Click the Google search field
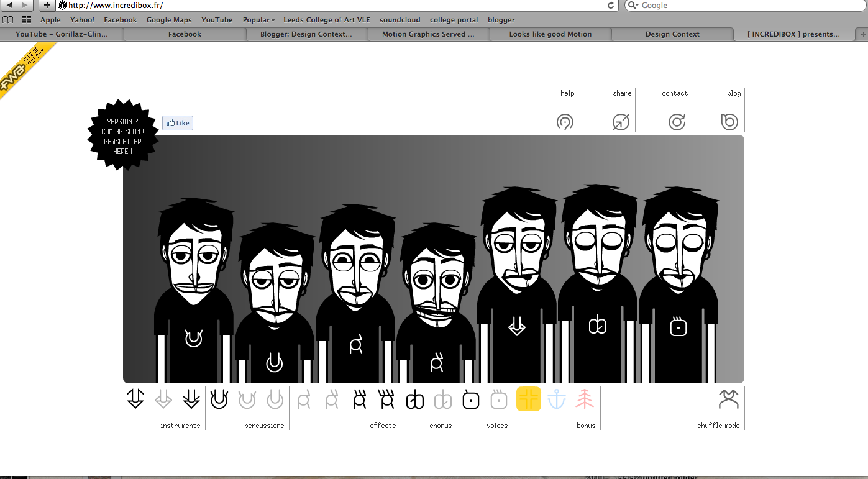 click(744, 5)
